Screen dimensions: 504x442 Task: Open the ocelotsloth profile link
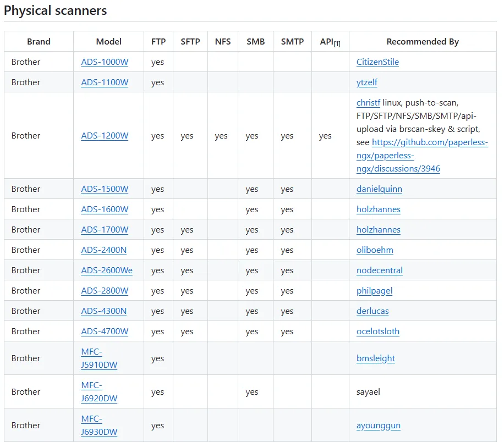[378, 331]
